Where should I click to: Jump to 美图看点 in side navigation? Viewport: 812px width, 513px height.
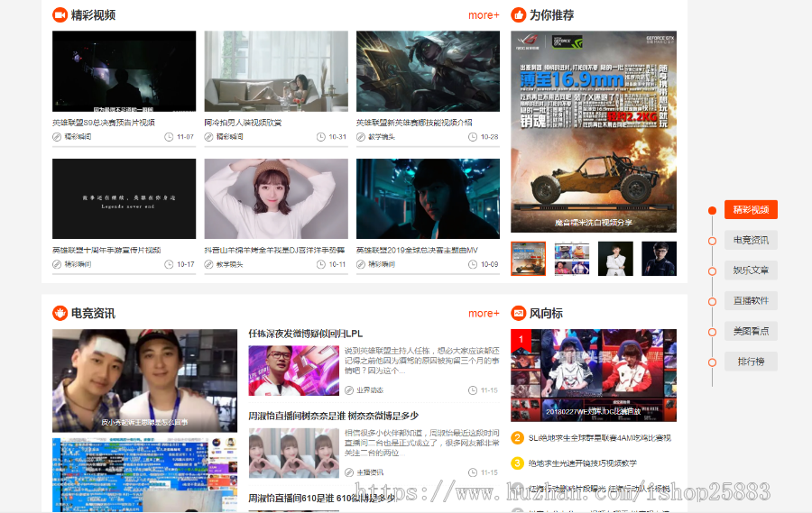coord(751,331)
